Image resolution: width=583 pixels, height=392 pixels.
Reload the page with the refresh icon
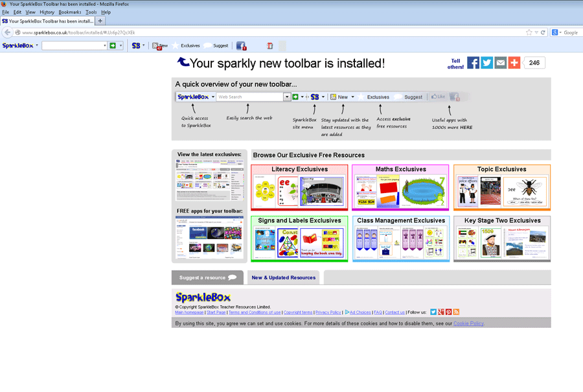tap(543, 32)
